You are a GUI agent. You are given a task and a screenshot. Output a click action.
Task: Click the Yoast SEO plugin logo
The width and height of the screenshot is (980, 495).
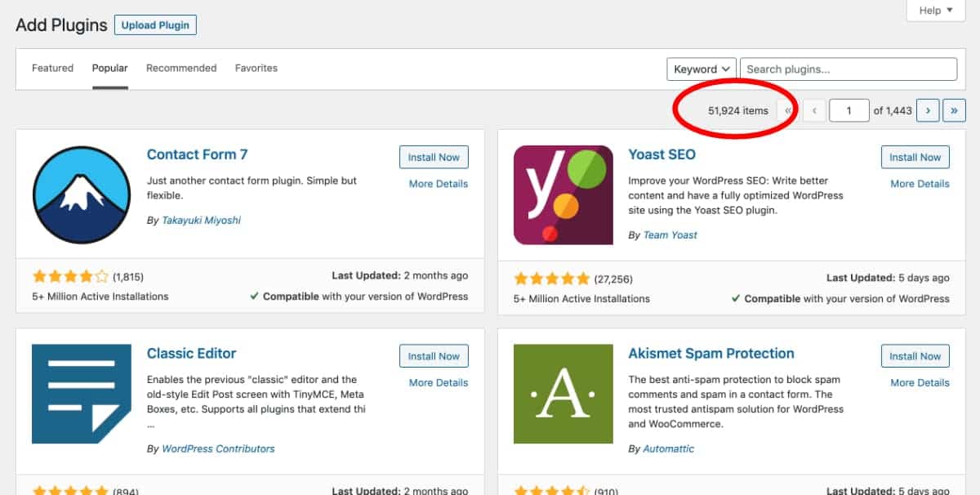pyautogui.click(x=563, y=194)
